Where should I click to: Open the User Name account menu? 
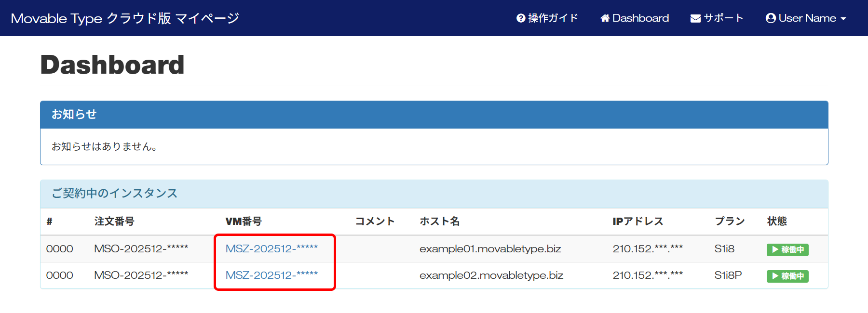(x=806, y=18)
